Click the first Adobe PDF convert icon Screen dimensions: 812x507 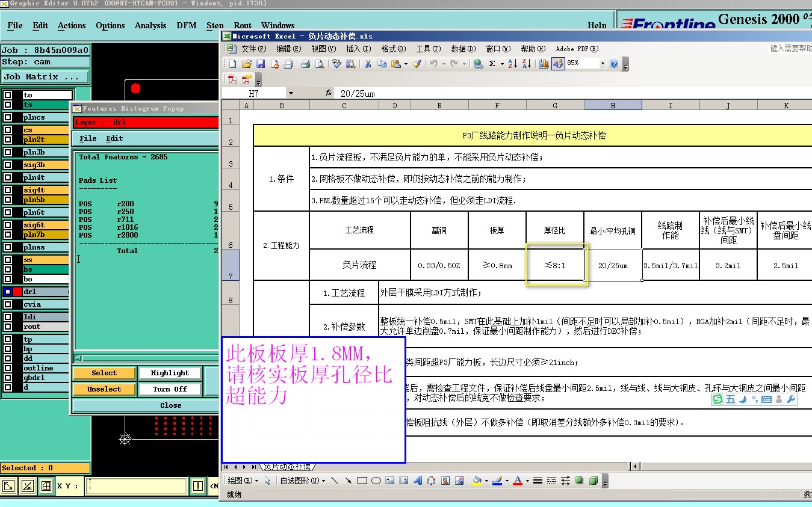coord(233,79)
